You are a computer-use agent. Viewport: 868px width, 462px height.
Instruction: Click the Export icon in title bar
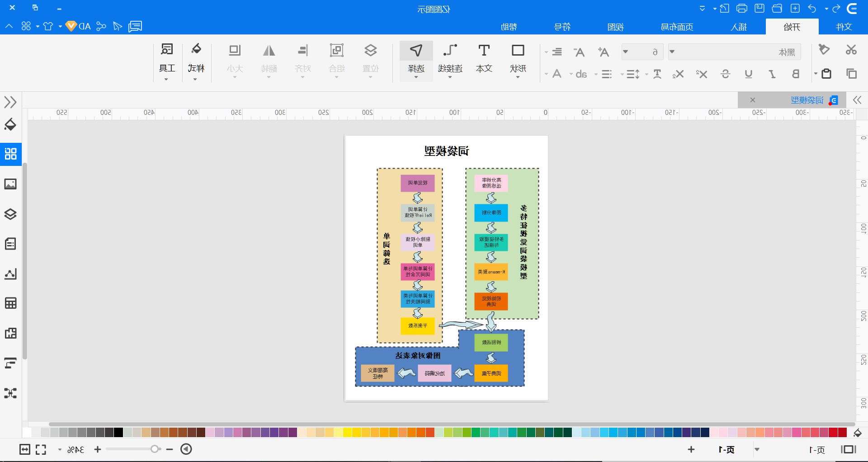click(x=724, y=9)
